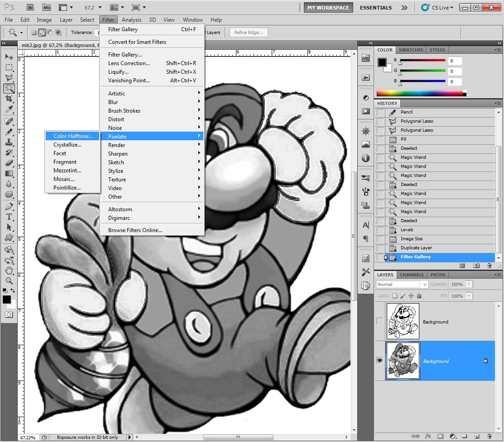504x442 pixels.
Task: Toggle the lock transparent pixels box
Action: point(394,296)
